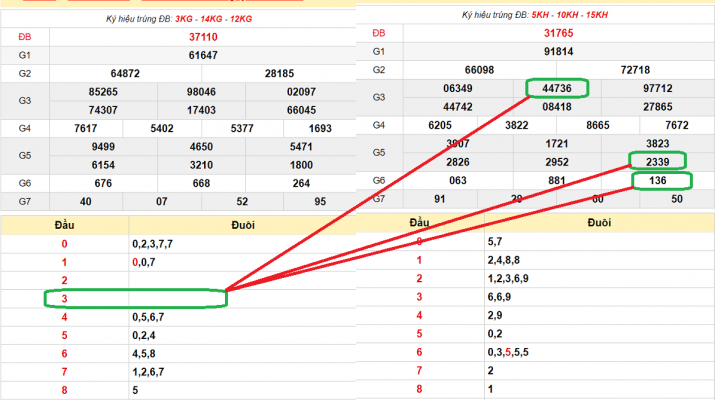Click the code text 5KH - 10KH - 15KH
Screen dimensions: 715x400
569,15
